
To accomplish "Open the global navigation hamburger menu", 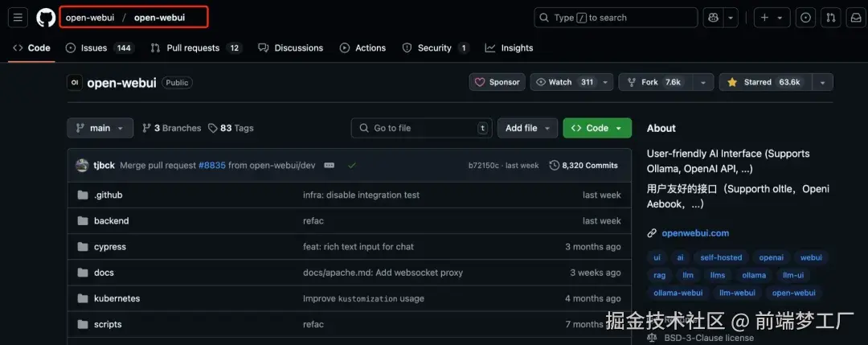I will click(x=19, y=18).
